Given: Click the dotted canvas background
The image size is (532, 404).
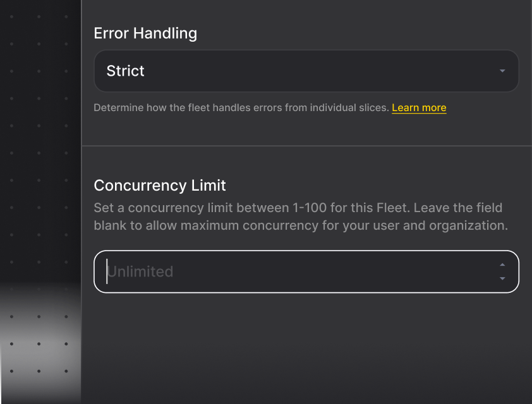Looking at the screenshot, I should [x=39, y=136].
